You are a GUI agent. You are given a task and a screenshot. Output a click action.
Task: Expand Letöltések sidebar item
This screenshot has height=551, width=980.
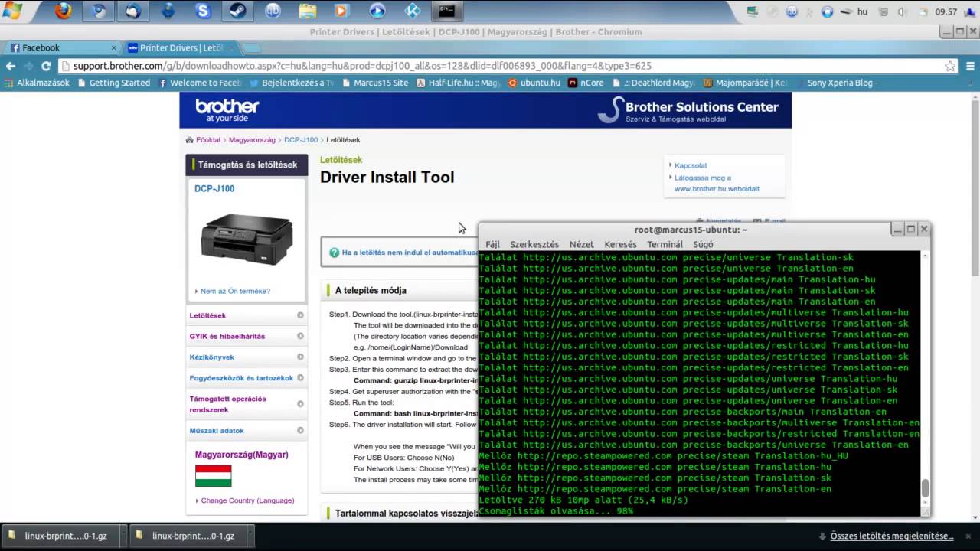247,315
